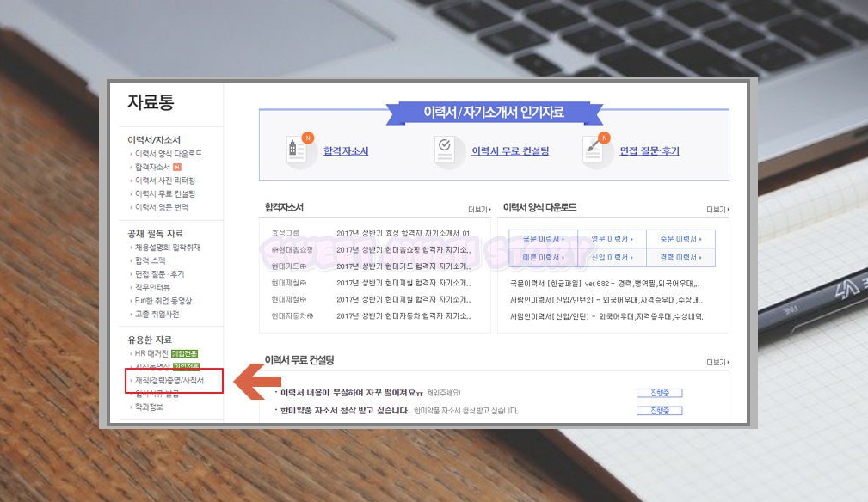Screen dimensions: 868x502
Task: Click the ㈜현대홈쇼핑 company name
Action: point(292,250)
